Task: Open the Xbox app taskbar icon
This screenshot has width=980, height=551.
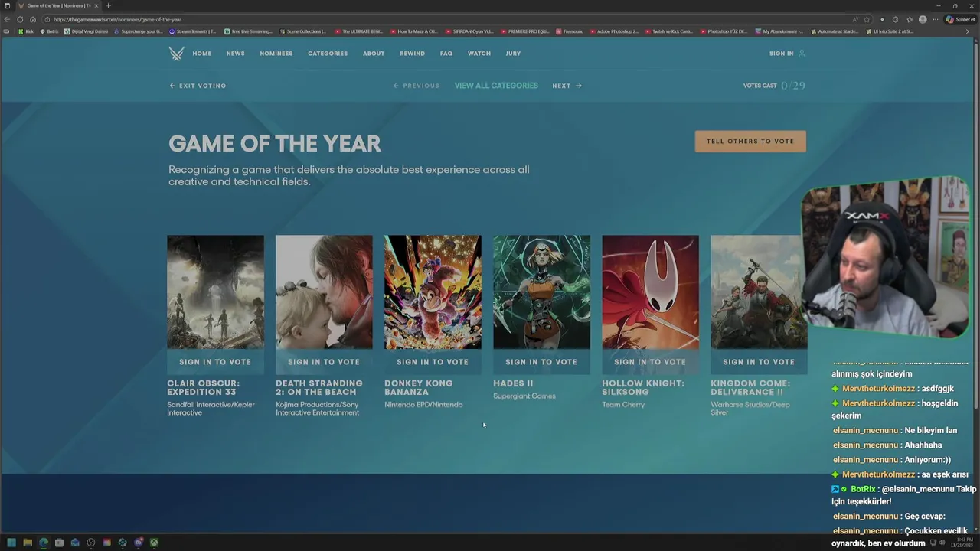Action: tap(154, 543)
